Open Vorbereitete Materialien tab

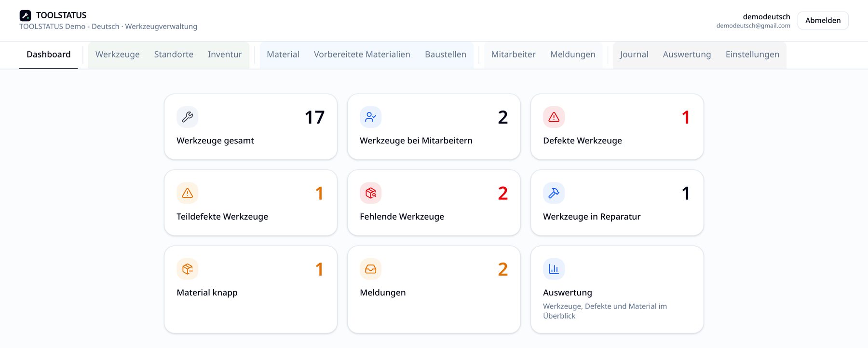point(362,55)
